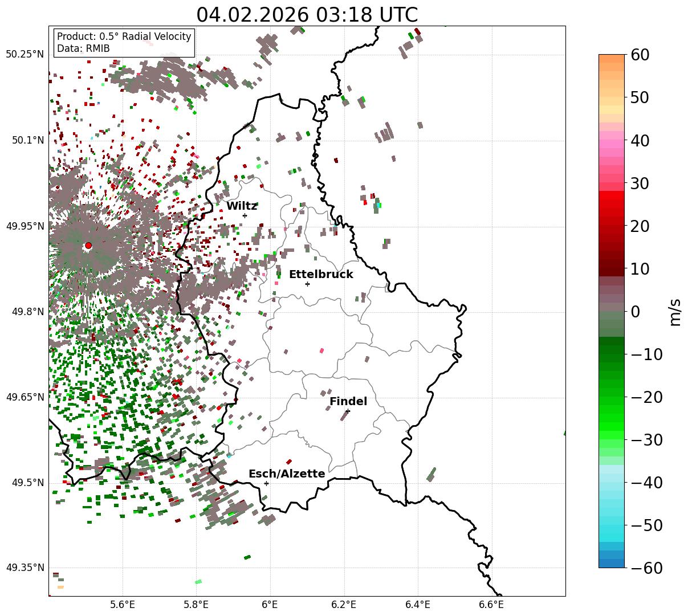
Task: Click the 49.8°N latitude tick label
Action: [x=27, y=312]
